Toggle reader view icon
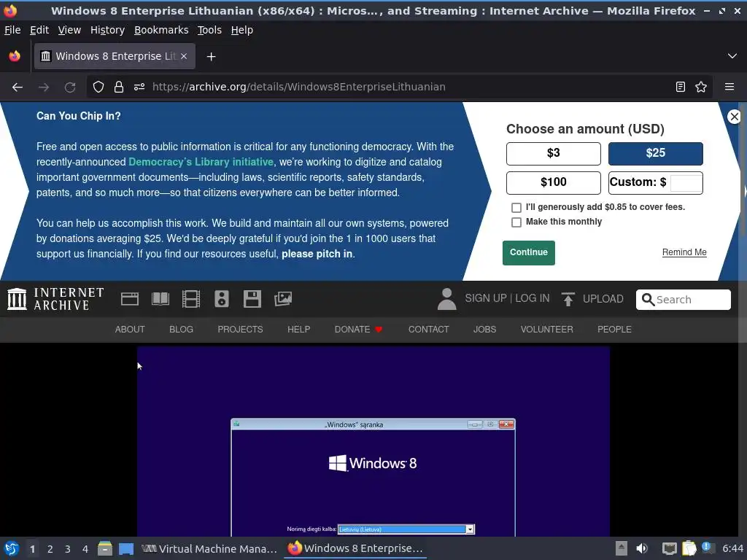The image size is (747, 560). 681,87
